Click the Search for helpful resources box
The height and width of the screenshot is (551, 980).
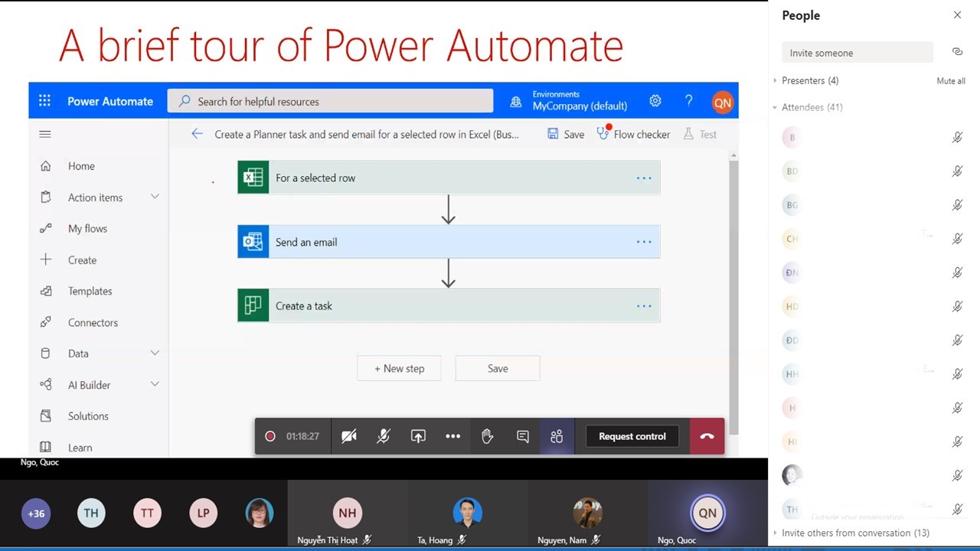coord(331,101)
